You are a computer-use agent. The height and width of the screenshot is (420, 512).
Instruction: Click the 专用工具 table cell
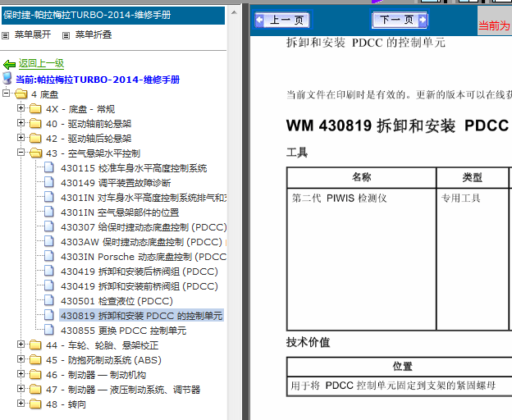point(472,259)
